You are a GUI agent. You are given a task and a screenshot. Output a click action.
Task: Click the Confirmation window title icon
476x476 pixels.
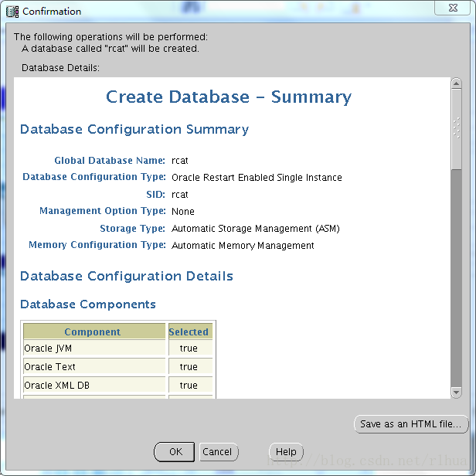click(x=12, y=12)
